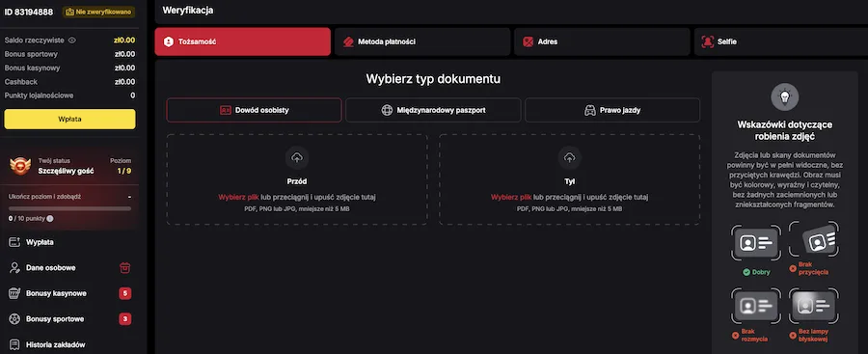This screenshot has width=868, height=354.
Task: Click the Wypłata wallet icon
Action: coord(14,242)
